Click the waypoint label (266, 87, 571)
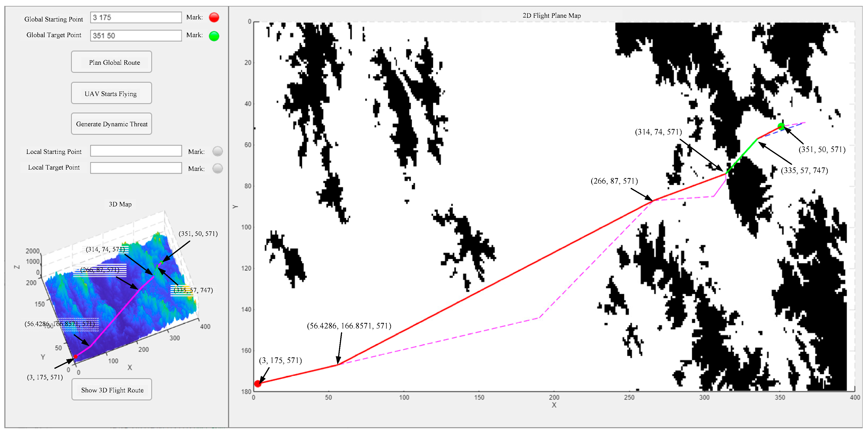 click(x=614, y=181)
